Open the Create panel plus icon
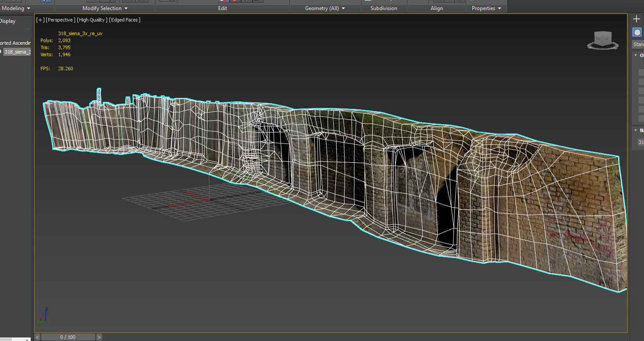 (637, 19)
